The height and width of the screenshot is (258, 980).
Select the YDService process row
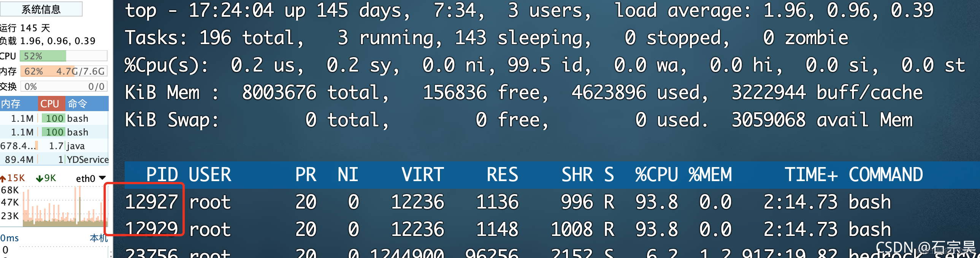[x=54, y=160]
